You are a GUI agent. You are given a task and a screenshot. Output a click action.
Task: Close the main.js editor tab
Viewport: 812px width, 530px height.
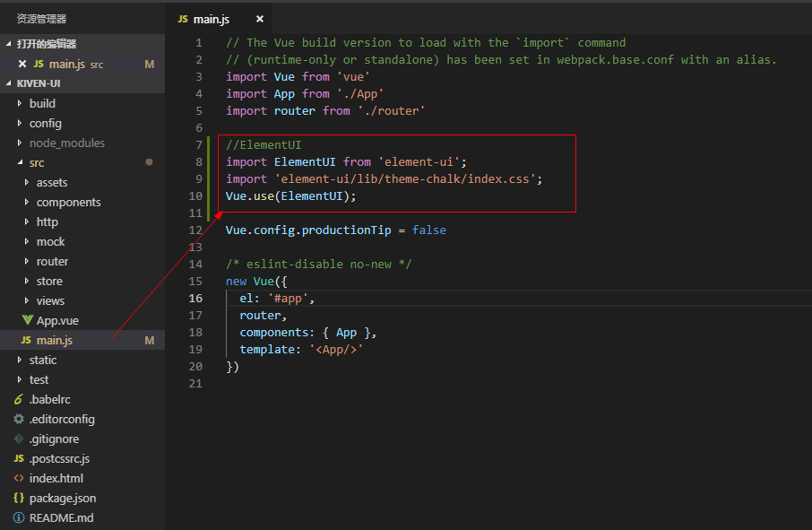click(259, 19)
